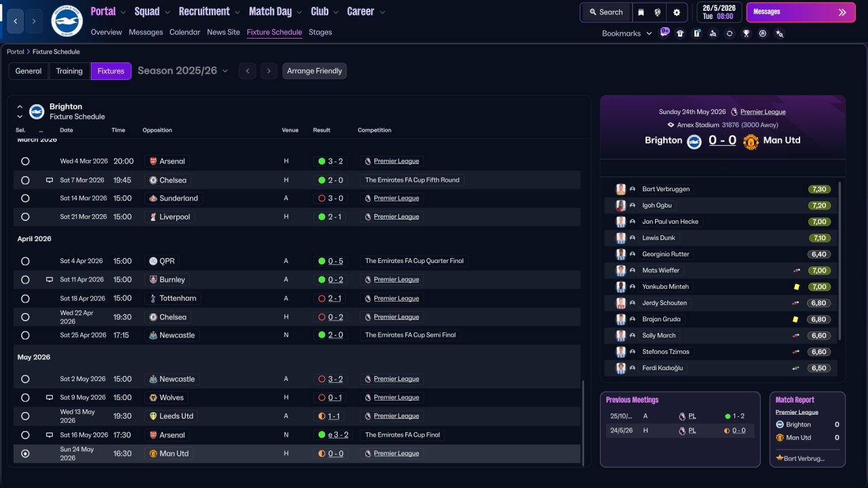868x488 pixels.
Task: Click the Portal breadcrumb link
Action: click(x=16, y=52)
